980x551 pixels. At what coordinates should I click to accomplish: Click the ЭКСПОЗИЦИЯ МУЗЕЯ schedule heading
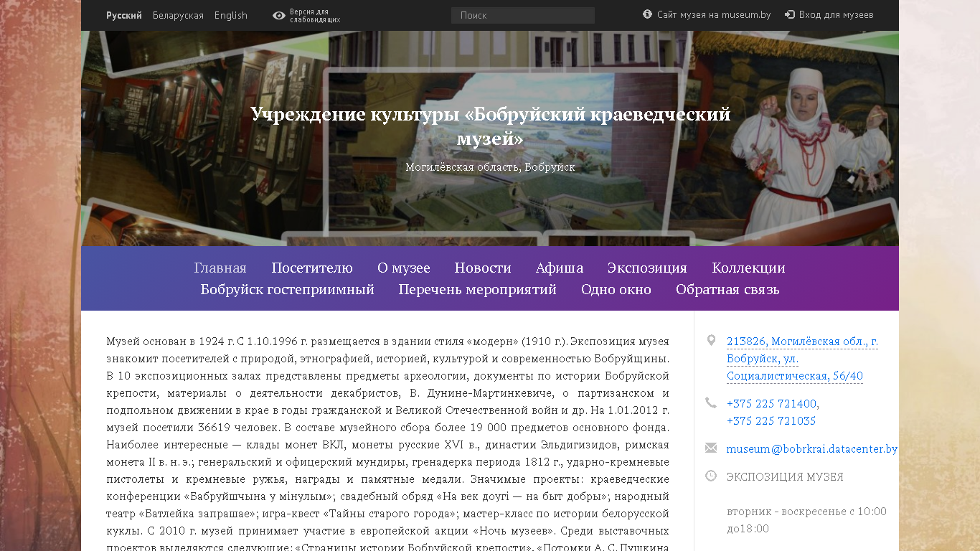[x=785, y=477]
